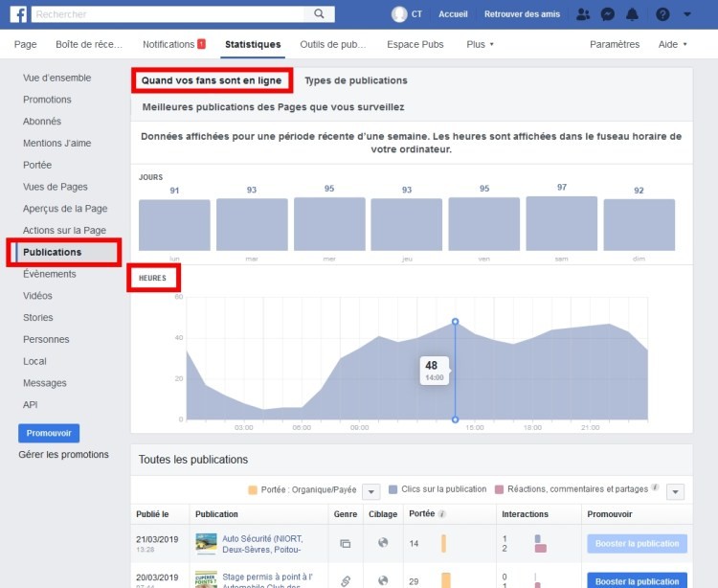Select Messages in sidebar
Viewport: 718px width, 588px height.
click(44, 383)
